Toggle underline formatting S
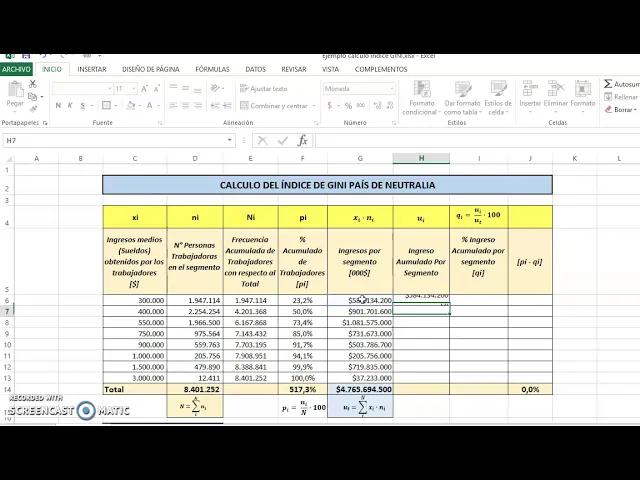Screen dimensions: 640x480 (x=82, y=106)
